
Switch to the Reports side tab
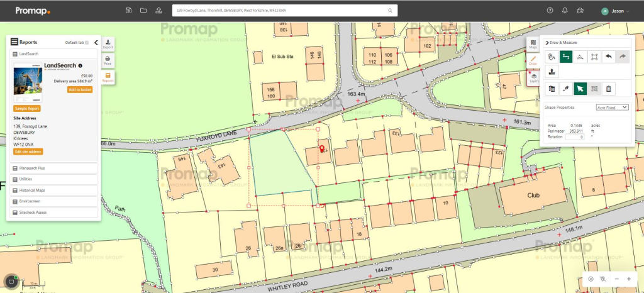tap(108, 77)
